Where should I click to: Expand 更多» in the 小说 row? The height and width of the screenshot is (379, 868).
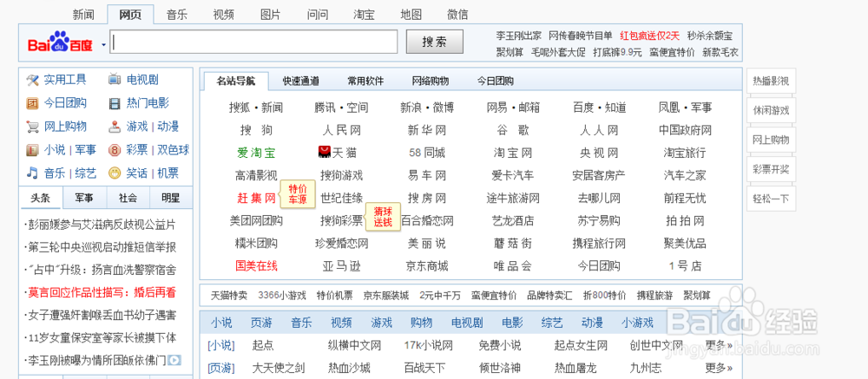719,346
